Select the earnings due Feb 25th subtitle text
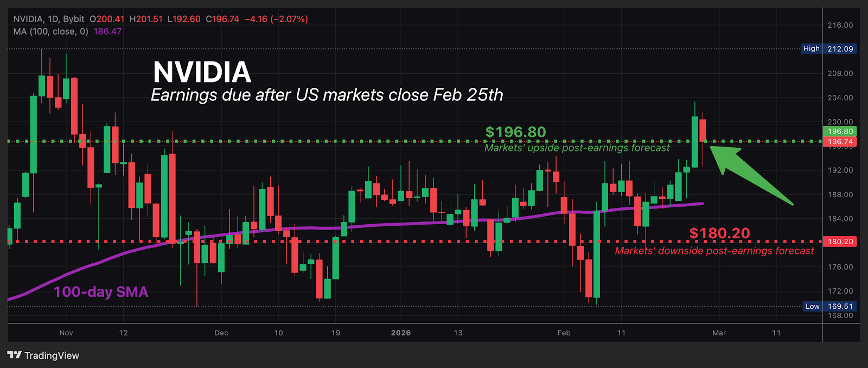Viewport: 868px width, 368px height. [x=327, y=95]
